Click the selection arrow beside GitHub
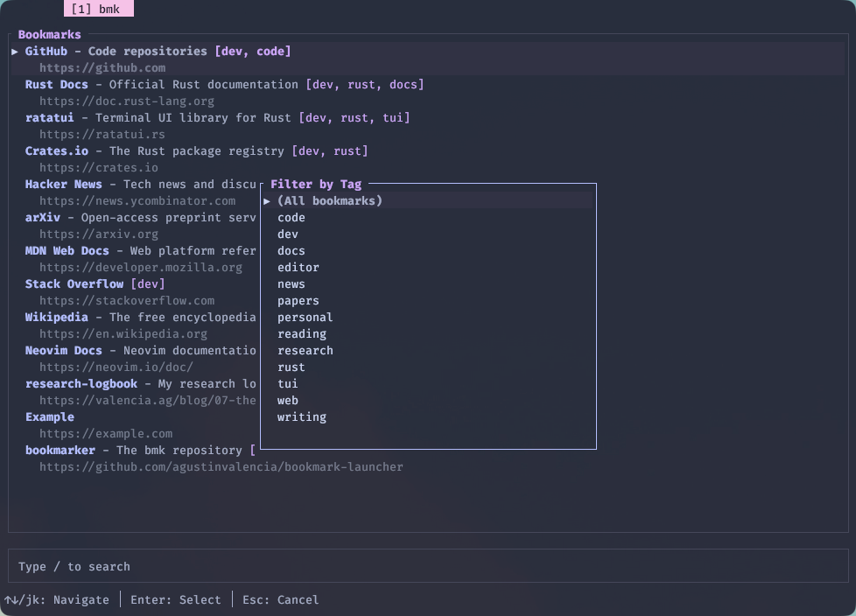This screenshot has height=616, width=856. pos(15,52)
